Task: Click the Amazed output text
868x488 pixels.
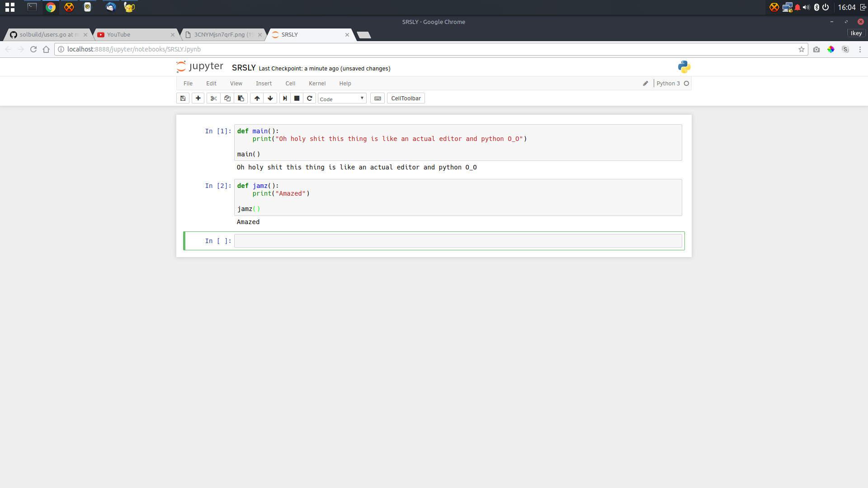Action: click(x=248, y=222)
